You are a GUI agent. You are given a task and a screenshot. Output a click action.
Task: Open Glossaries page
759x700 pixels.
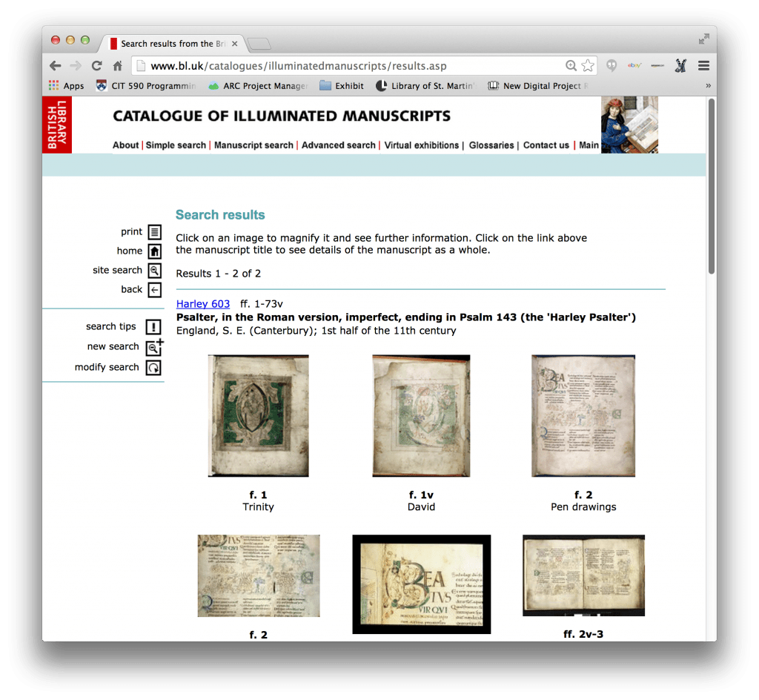[491, 145]
